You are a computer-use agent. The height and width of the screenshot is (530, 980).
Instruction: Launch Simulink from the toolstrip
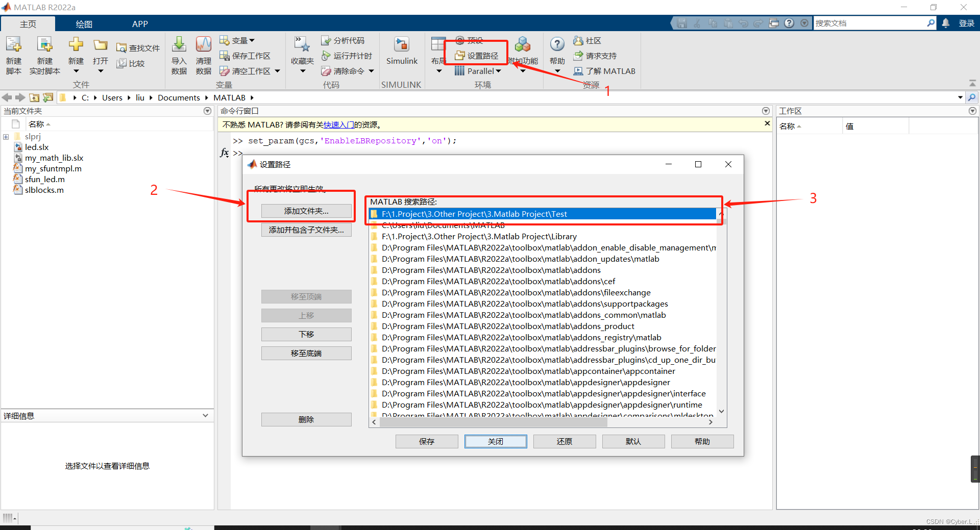402,51
